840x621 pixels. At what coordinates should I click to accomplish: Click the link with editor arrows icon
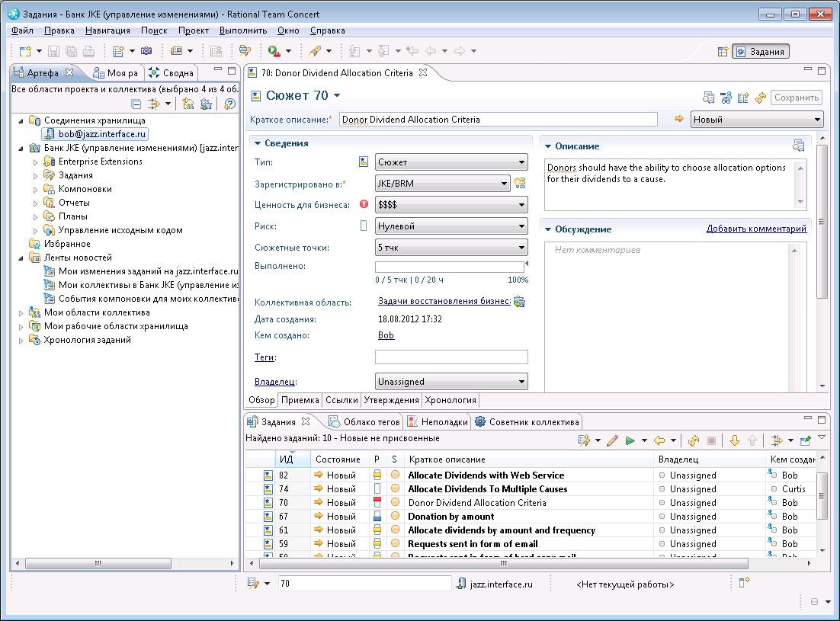click(154, 104)
